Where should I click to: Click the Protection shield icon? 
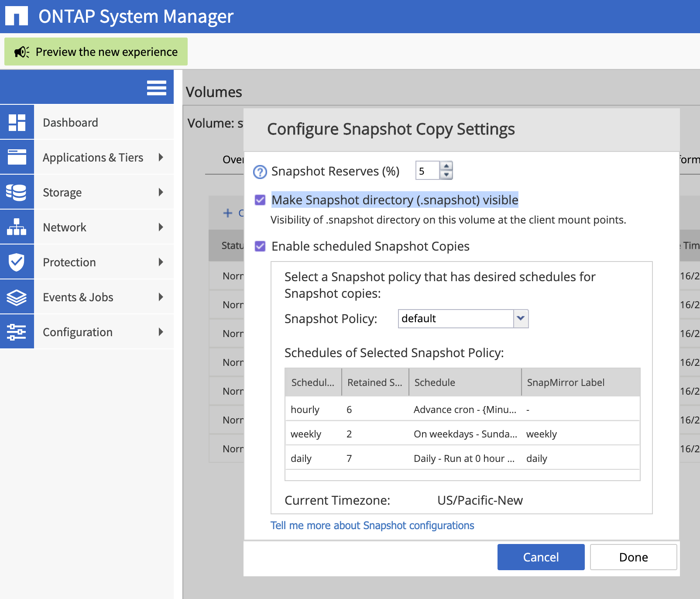point(17,262)
